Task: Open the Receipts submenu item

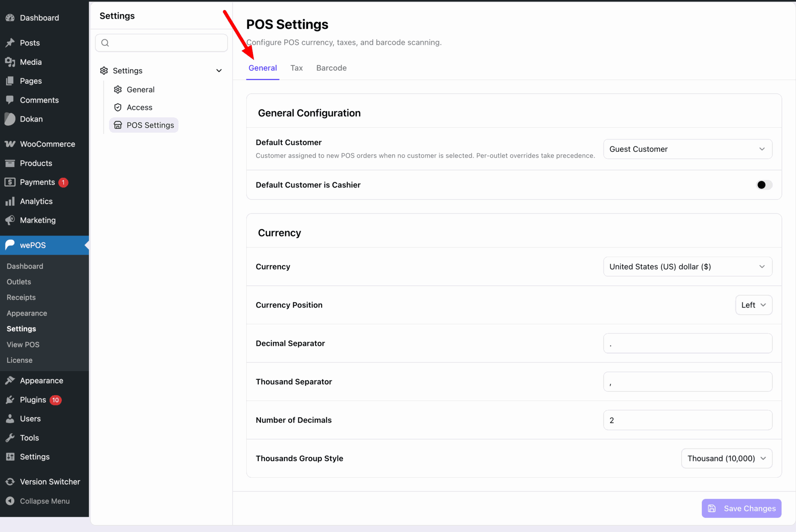Action: [x=21, y=298]
